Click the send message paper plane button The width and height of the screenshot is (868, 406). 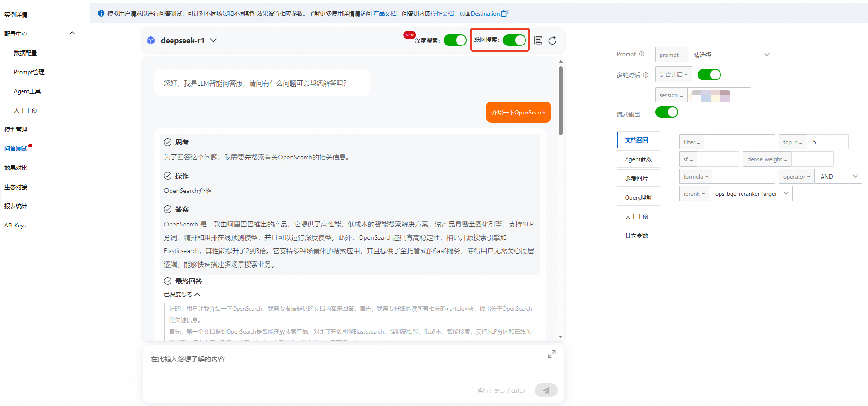[546, 390]
